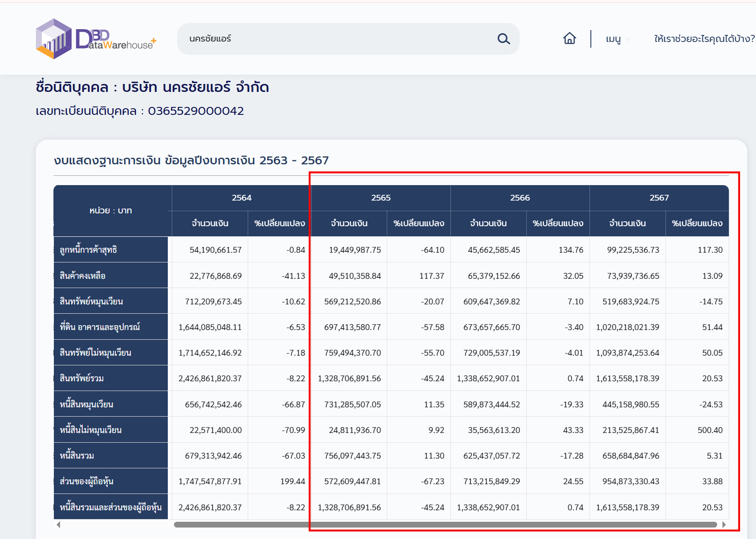Image resolution: width=756 pixels, height=539 pixels.
Task: Click the หนี้สินรวม row label
Action: tap(77, 455)
